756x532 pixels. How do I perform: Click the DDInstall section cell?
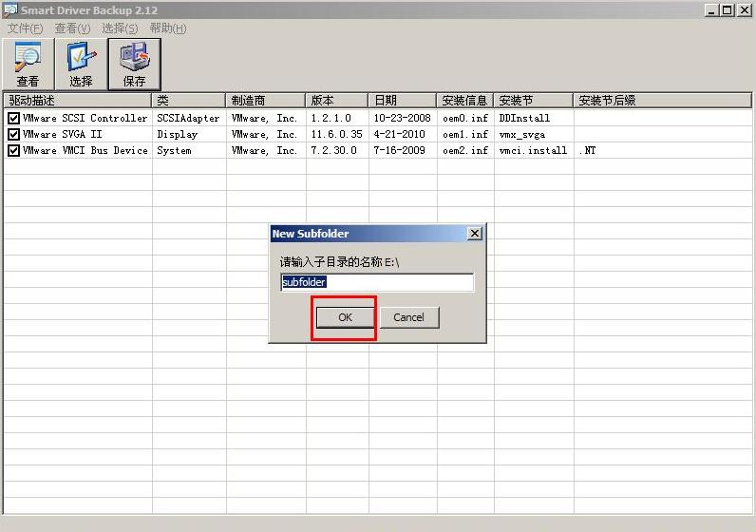pyautogui.click(x=524, y=118)
